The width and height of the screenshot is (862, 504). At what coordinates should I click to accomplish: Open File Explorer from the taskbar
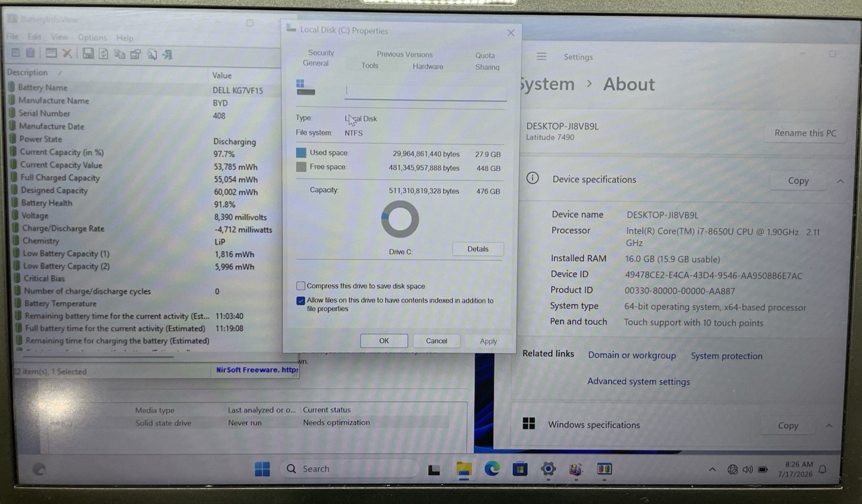[x=463, y=469]
